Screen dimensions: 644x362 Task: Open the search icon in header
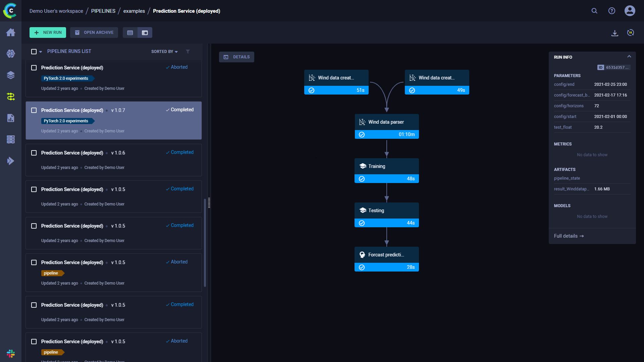[x=594, y=11]
